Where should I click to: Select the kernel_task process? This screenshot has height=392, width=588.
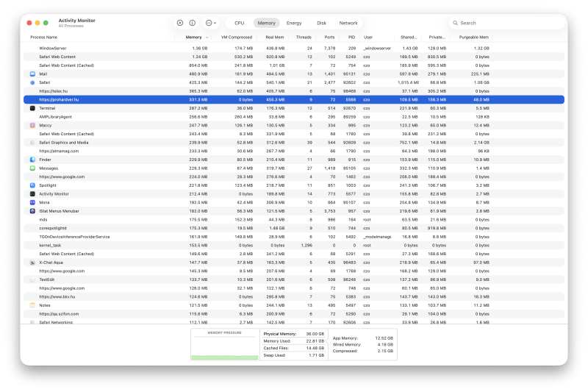point(294,246)
